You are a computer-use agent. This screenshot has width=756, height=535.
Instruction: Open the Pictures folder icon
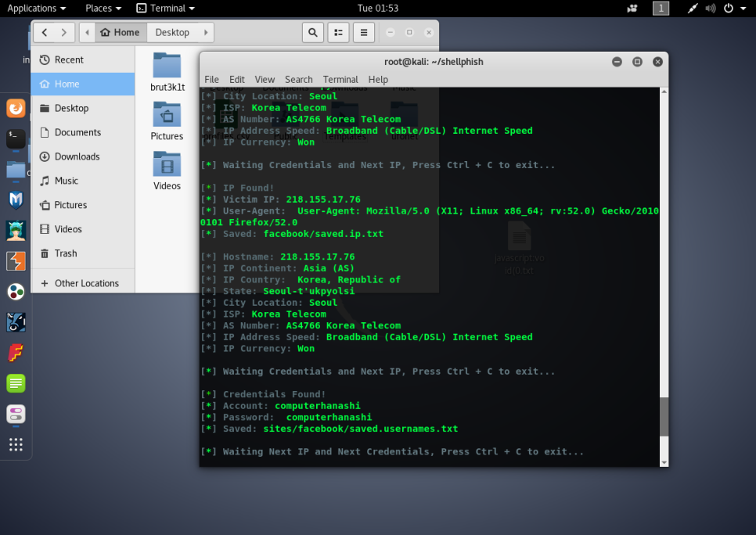tap(167, 121)
